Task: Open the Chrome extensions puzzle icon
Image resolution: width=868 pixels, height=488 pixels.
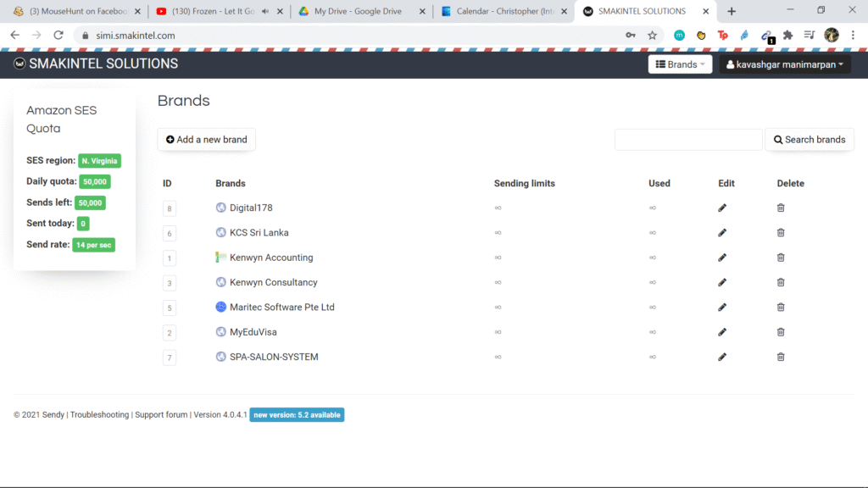Action: click(x=787, y=36)
